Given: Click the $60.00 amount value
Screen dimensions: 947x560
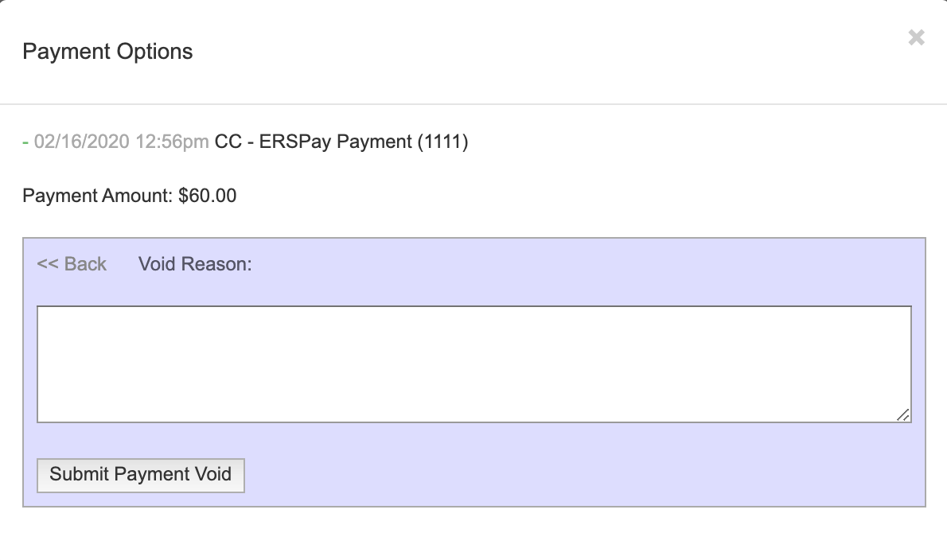Looking at the screenshot, I should point(208,196).
